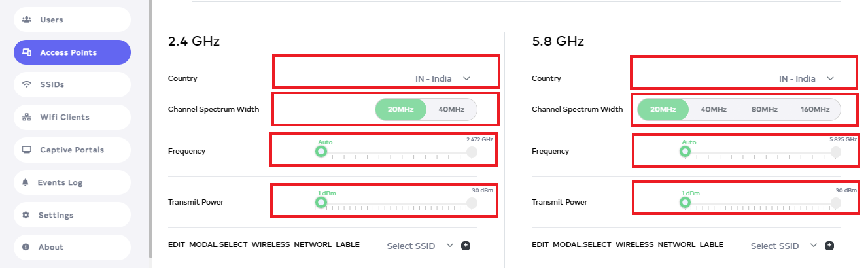Select 160MHz width for 5.8 GHz

tap(814, 109)
